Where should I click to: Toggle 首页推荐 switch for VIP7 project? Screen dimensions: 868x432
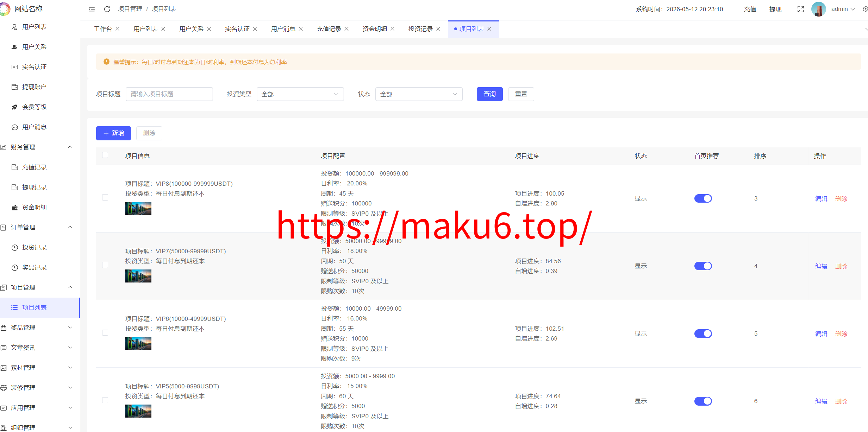[703, 266]
